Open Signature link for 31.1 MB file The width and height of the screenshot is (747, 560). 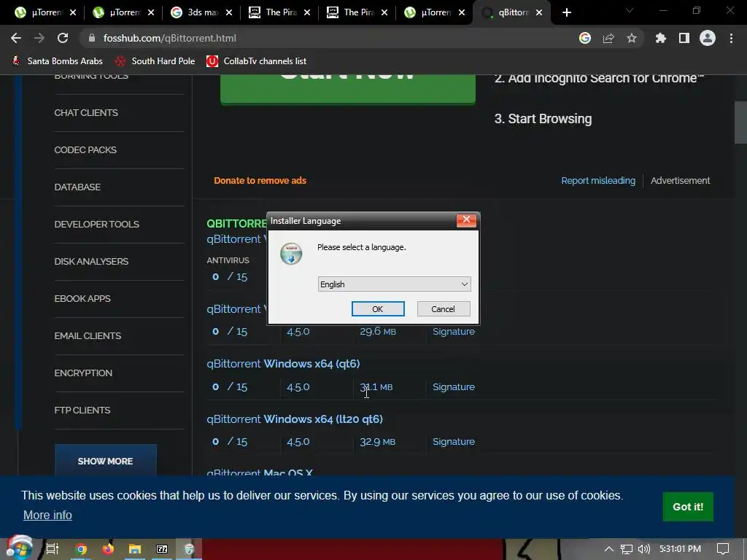pos(454,386)
